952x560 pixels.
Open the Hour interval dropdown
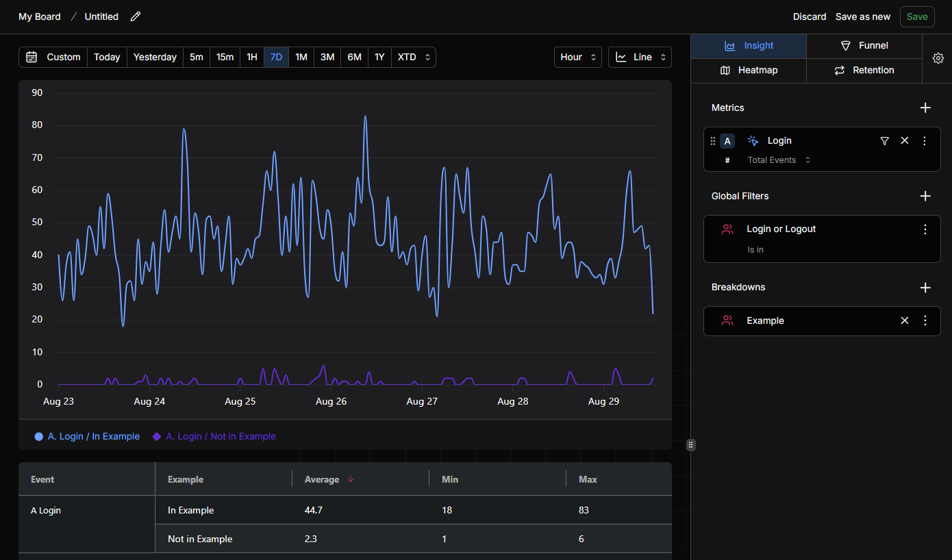pos(578,57)
